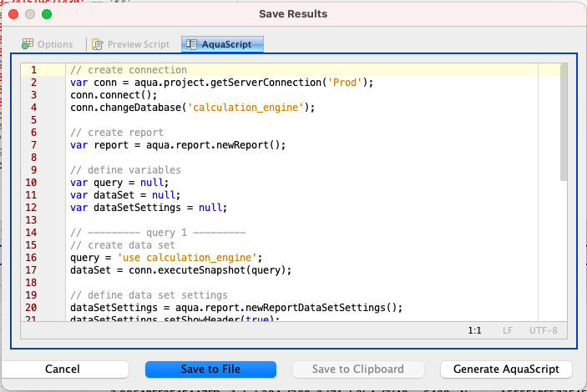Open the LF line ending selector
Viewport: 587px width, 392px height.
pos(508,330)
